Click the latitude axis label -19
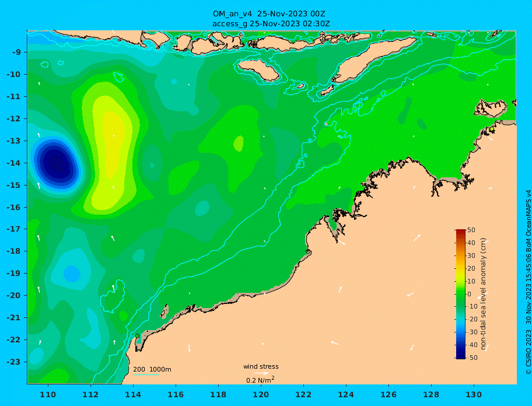This screenshot has height=406, width=532. [x=13, y=274]
